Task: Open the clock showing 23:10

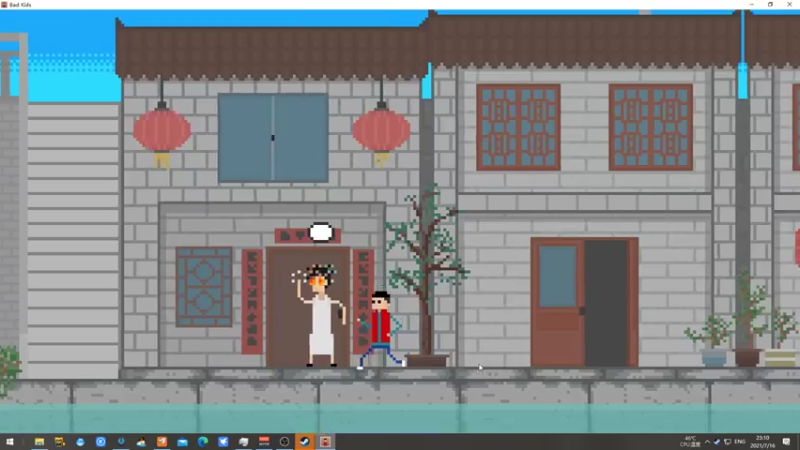Action: pyautogui.click(x=763, y=442)
